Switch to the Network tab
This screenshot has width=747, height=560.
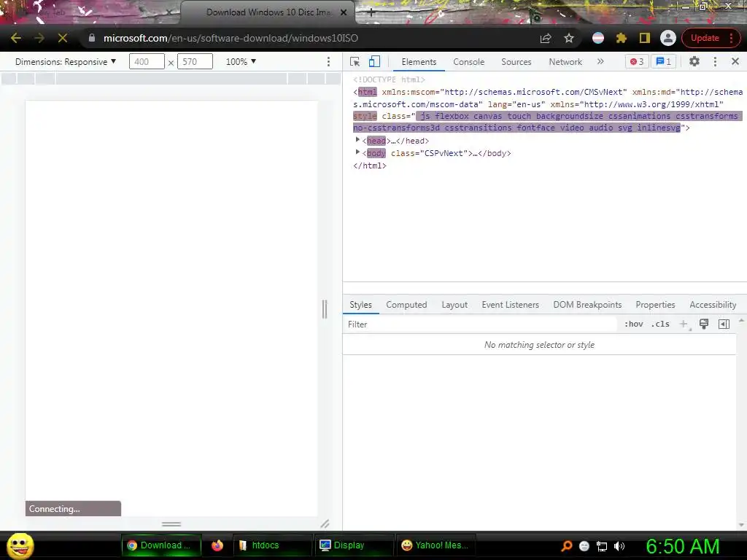[565, 62]
